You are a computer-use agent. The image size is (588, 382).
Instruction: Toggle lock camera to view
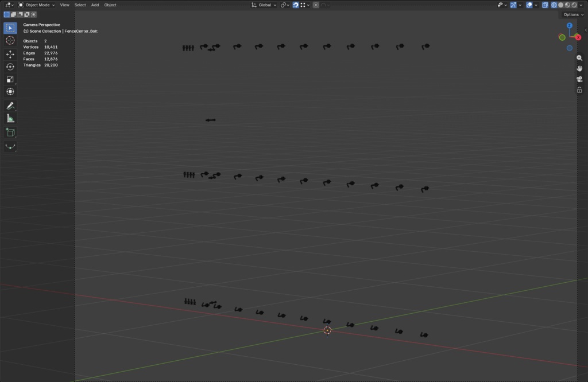[579, 90]
